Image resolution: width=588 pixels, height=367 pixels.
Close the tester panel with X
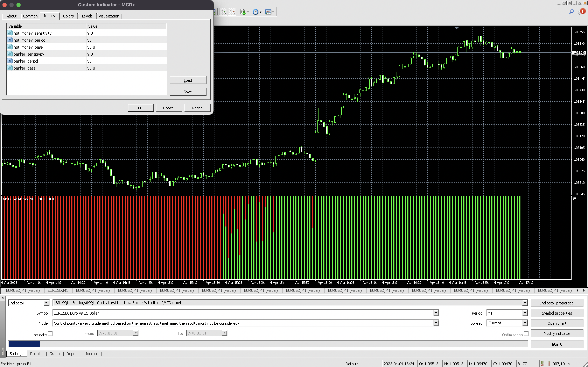click(x=3, y=298)
